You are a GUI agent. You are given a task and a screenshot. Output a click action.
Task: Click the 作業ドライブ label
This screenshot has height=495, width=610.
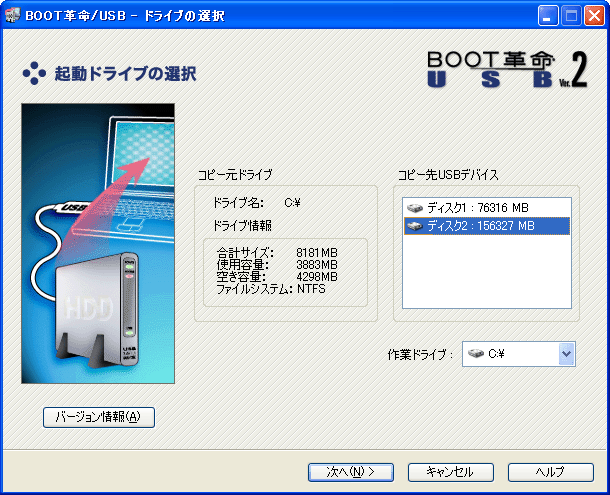click(420, 355)
